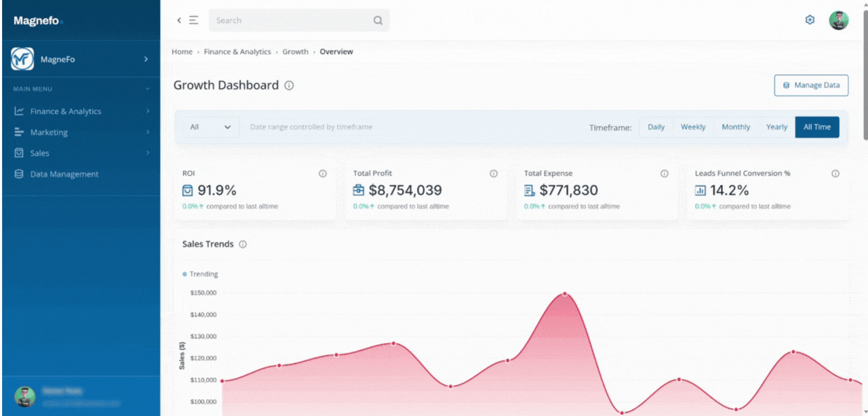Open Marketing menu item
The width and height of the screenshot is (868, 416).
tap(80, 132)
